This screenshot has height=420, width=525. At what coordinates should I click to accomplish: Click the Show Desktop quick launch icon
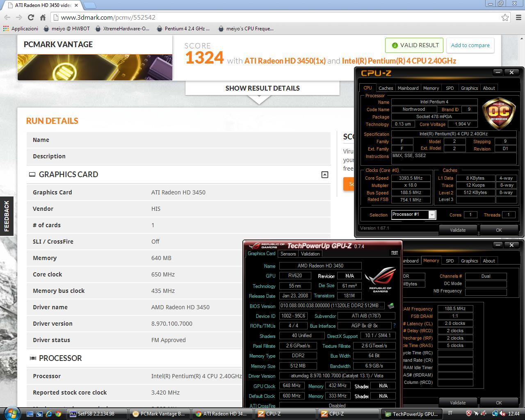coord(30,414)
